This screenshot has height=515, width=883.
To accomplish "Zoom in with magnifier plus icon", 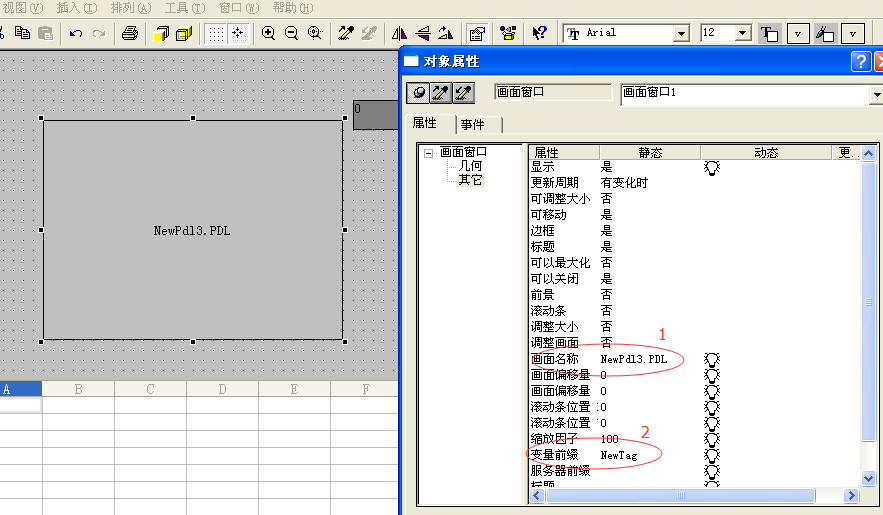I will [x=269, y=33].
